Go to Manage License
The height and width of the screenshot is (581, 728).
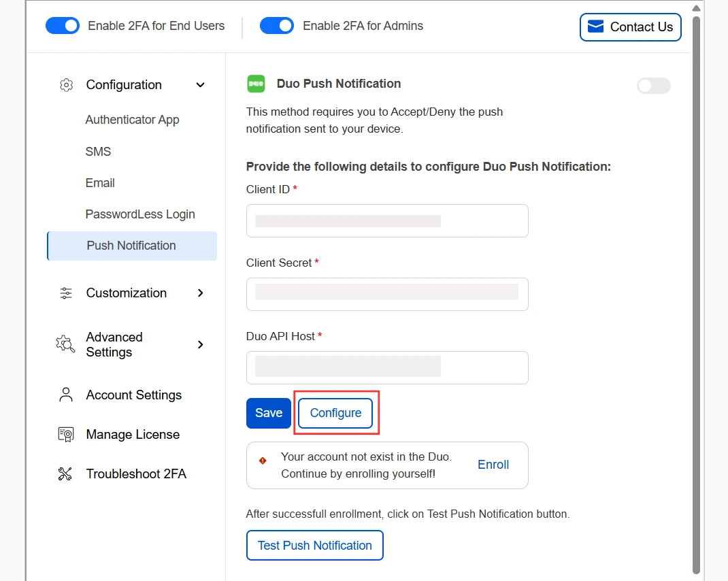tap(133, 434)
